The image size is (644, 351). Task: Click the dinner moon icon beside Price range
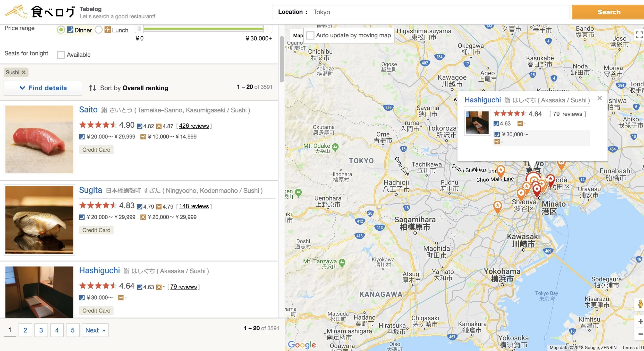(x=70, y=30)
